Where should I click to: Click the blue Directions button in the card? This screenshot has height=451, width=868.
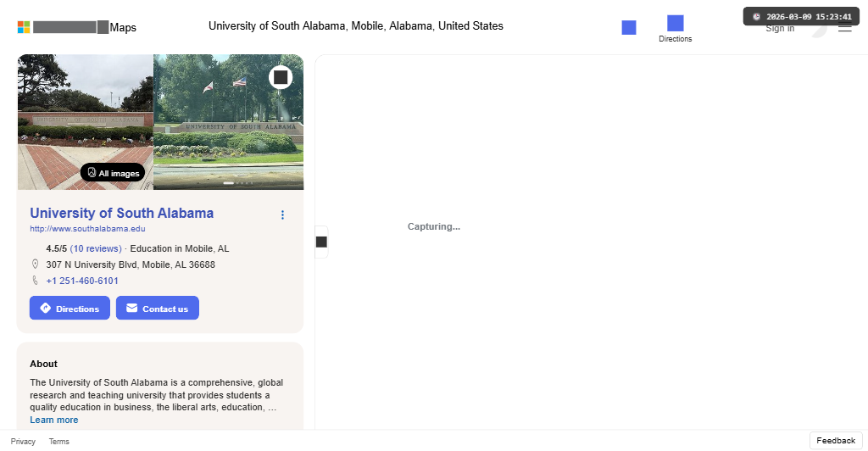click(x=70, y=309)
